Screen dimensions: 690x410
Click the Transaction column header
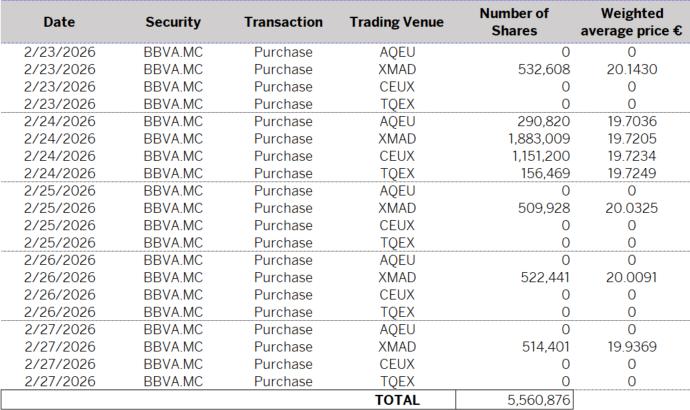tap(283, 21)
